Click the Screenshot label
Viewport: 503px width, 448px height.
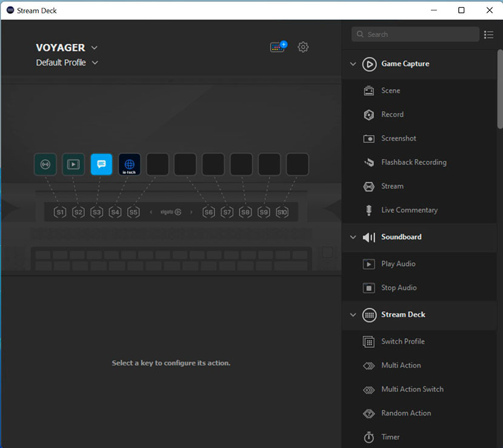398,138
